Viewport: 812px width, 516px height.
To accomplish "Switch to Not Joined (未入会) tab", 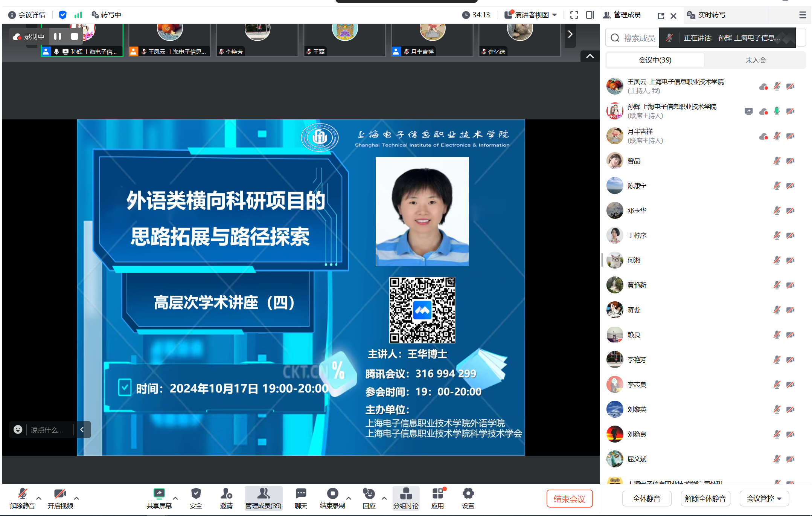I will (756, 60).
